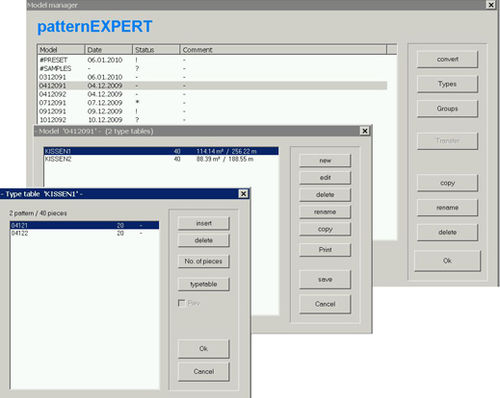This screenshot has height=398, width=500.
Task: Click delete button in Model manager
Action: click(x=447, y=232)
